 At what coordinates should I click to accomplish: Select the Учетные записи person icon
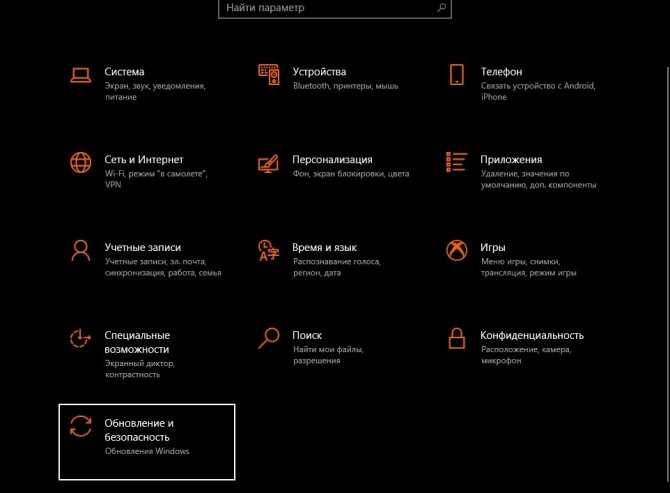coord(81,250)
